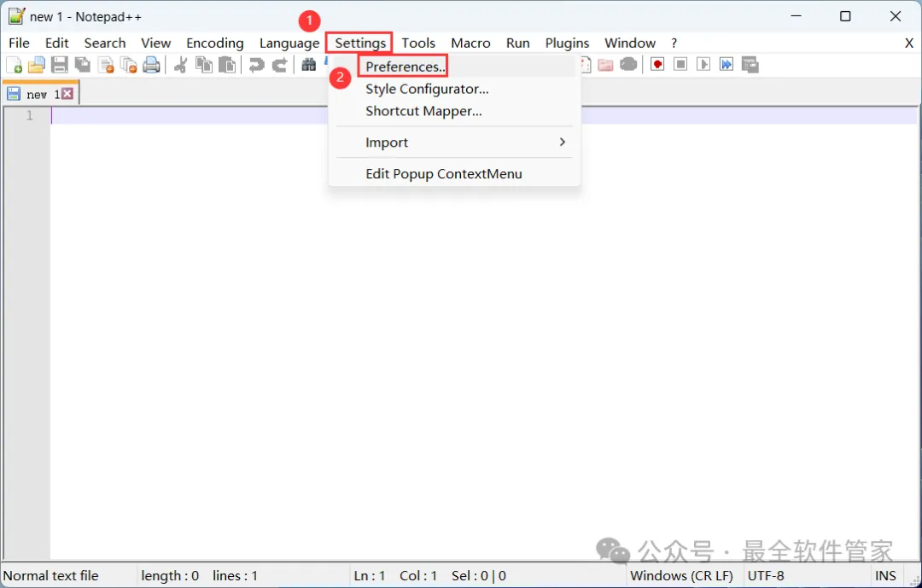922x588 pixels.
Task: Click the Save floppy disk icon
Action: pyautogui.click(x=60, y=65)
